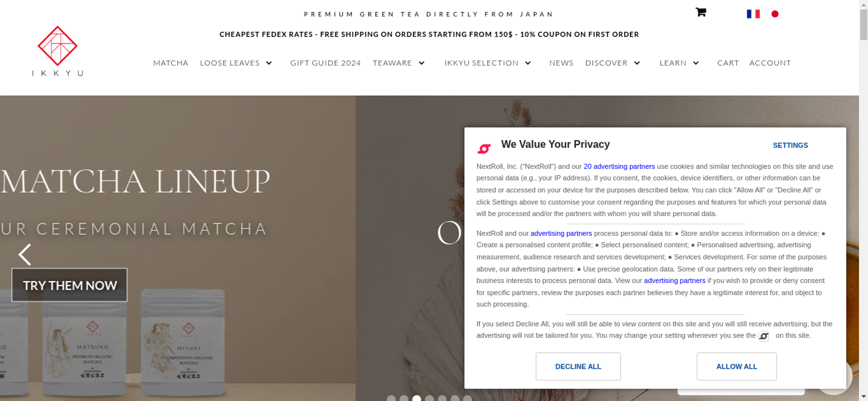Open the 20 advertising partners link
The height and width of the screenshot is (401, 868).
point(619,166)
